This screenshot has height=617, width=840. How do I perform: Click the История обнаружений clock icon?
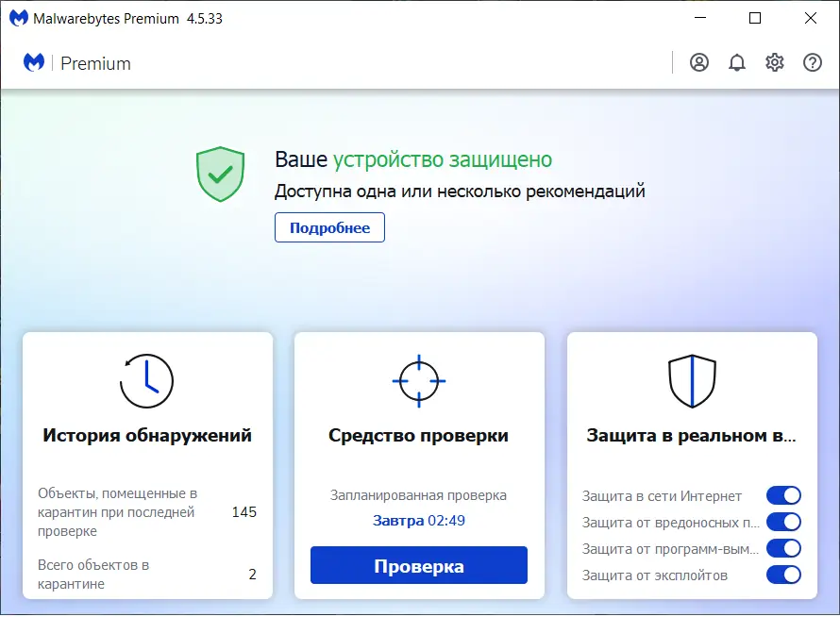pos(146,380)
